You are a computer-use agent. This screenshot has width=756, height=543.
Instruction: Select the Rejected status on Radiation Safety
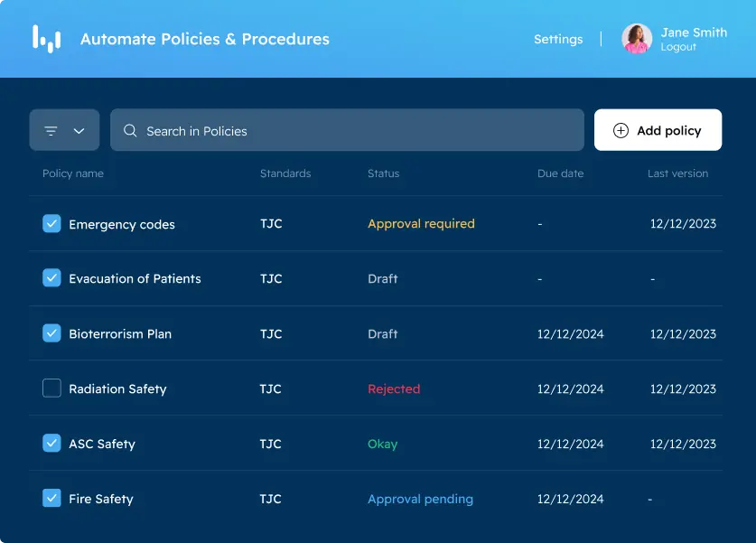tap(394, 388)
